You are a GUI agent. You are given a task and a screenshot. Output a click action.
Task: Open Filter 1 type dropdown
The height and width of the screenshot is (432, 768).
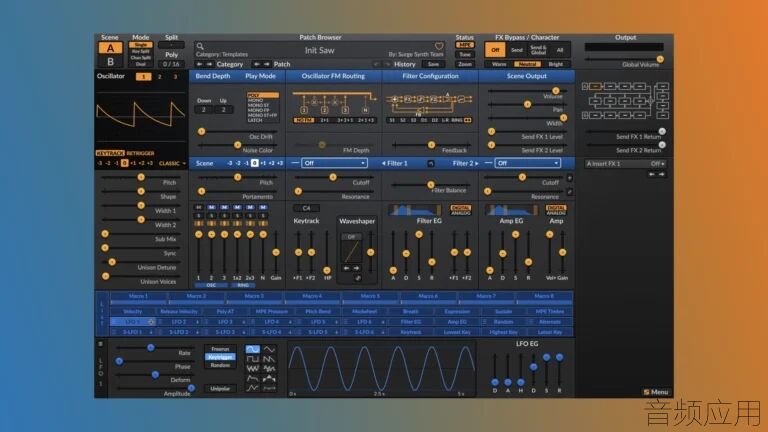(334, 163)
